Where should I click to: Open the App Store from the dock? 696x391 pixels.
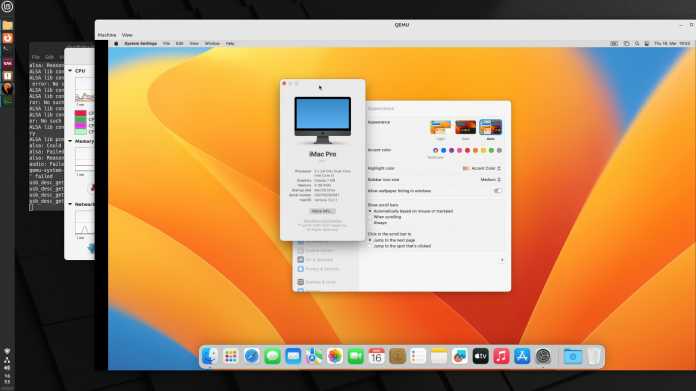click(522, 356)
